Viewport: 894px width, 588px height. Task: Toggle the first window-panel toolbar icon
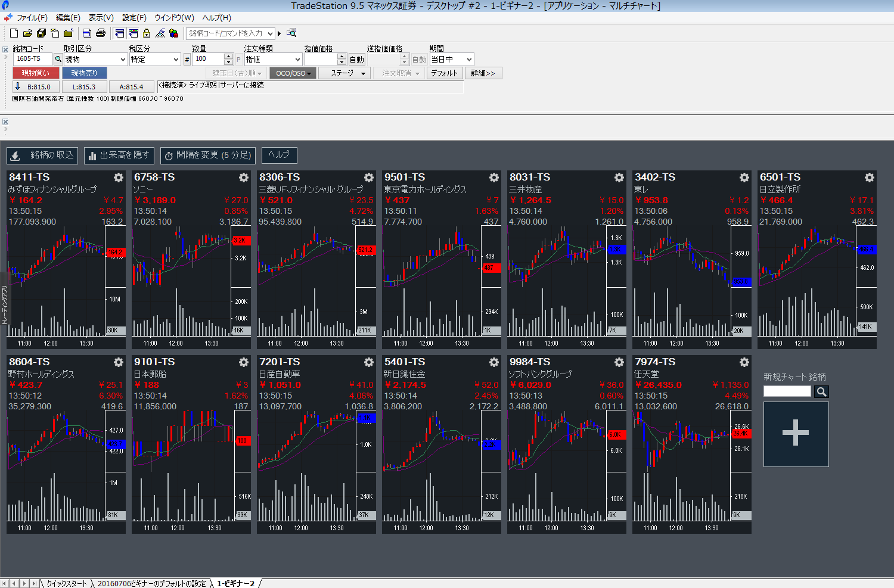tap(119, 33)
